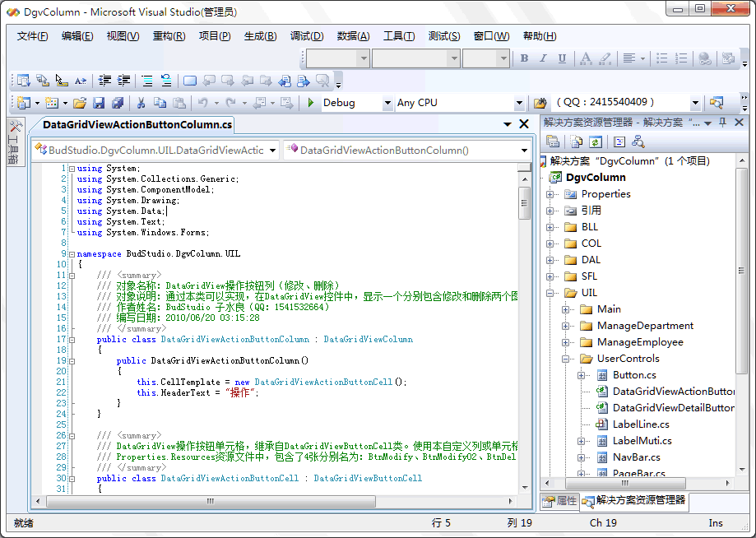Click the View Code icon in Solution Explorer
Viewport: 756px width, 538px height.
[619, 141]
